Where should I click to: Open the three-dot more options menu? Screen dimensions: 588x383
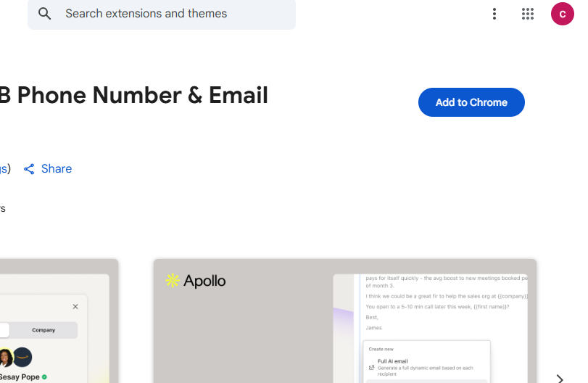(494, 14)
